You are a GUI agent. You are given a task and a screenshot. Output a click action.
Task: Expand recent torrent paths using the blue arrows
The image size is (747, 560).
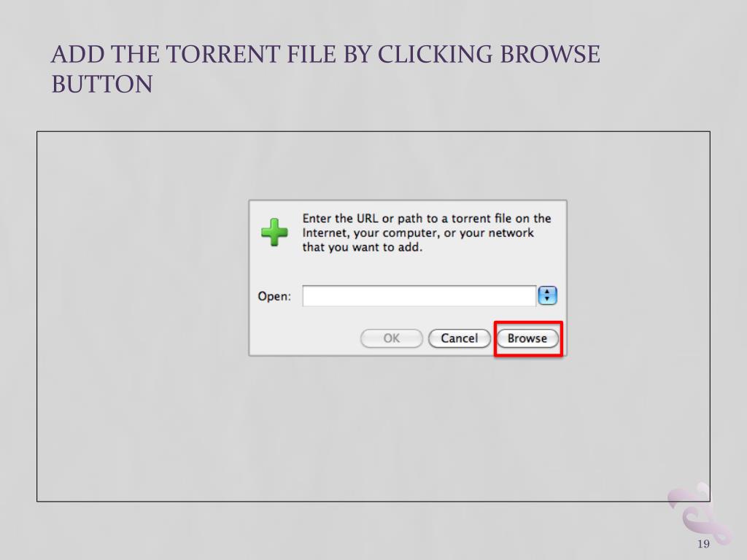pyautogui.click(x=547, y=296)
